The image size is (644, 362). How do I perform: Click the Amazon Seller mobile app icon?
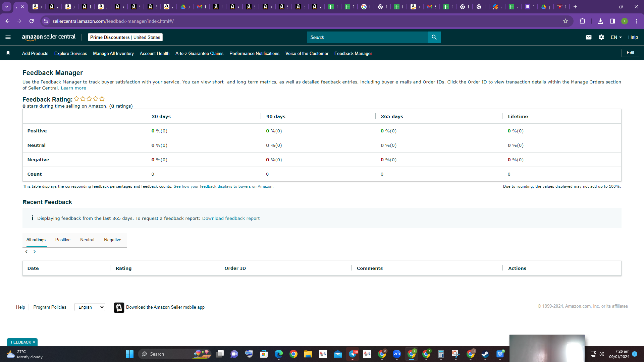[119, 307]
